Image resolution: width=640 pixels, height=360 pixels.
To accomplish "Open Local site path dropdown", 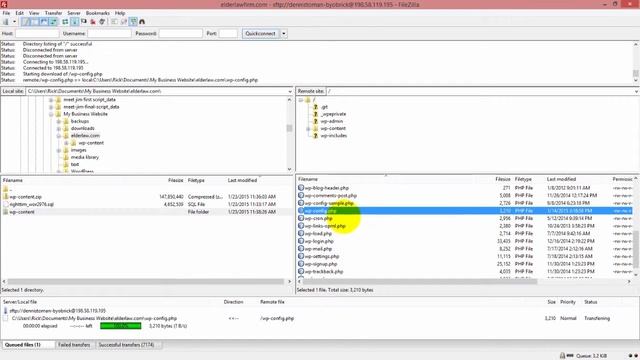I will (290, 91).
